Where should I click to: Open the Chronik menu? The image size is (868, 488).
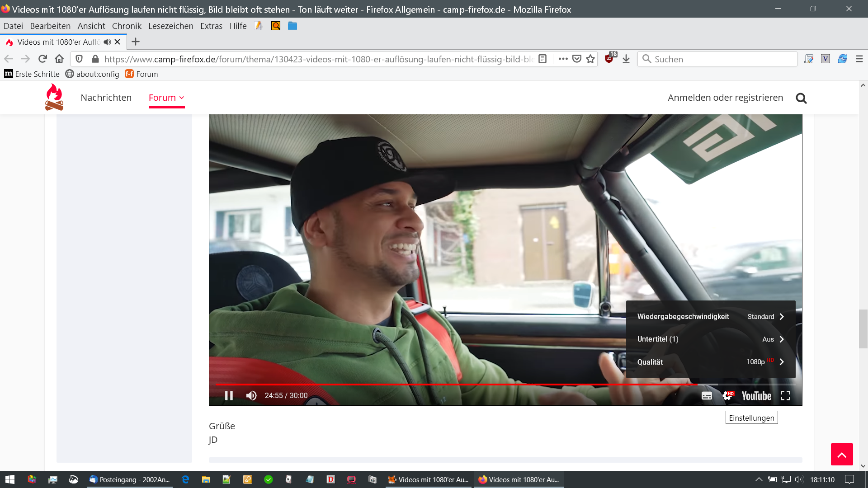click(x=127, y=26)
